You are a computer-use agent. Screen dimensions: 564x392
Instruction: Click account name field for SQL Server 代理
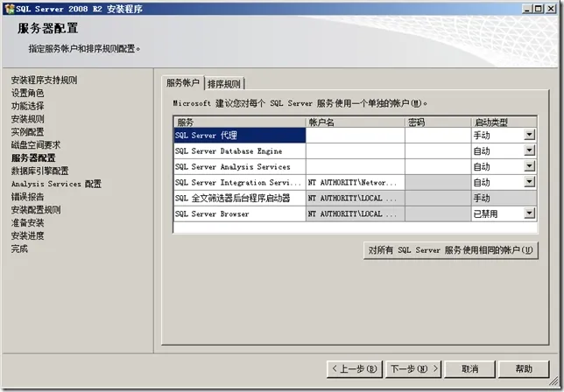[x=356, y=136]
